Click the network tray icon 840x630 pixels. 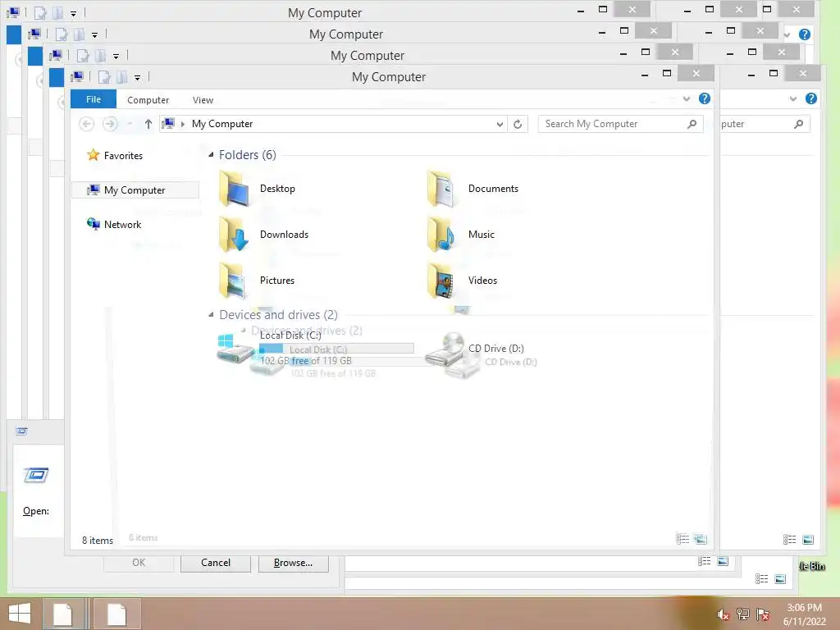(x=743, y=614)
